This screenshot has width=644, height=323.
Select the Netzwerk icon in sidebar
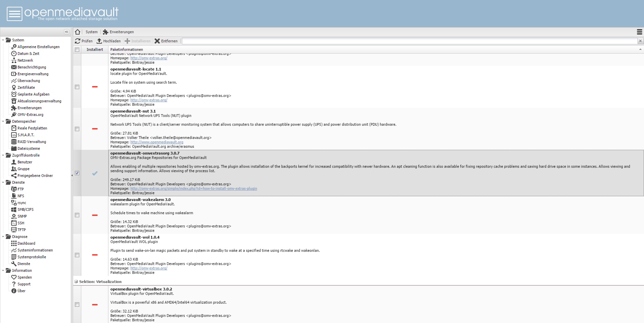(14, 60)
